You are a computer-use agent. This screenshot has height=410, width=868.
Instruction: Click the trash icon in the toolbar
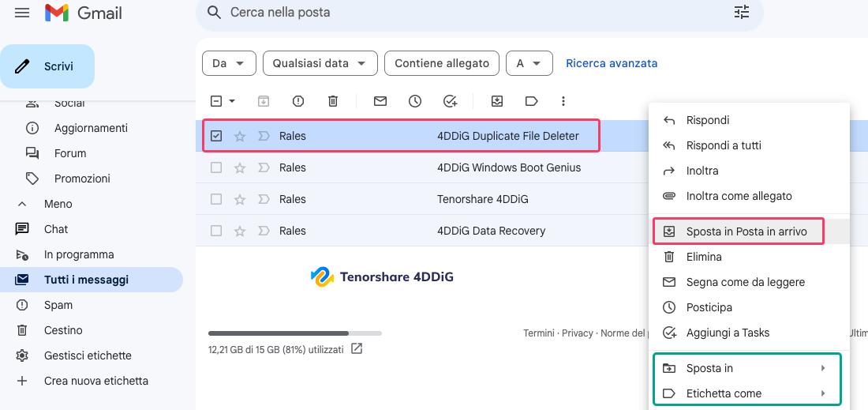click(333, 101)
